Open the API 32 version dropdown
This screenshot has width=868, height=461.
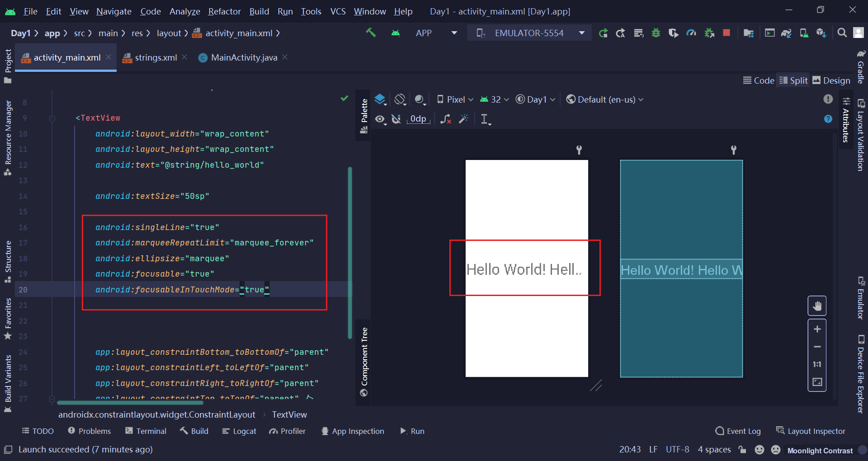pos(495,99)
